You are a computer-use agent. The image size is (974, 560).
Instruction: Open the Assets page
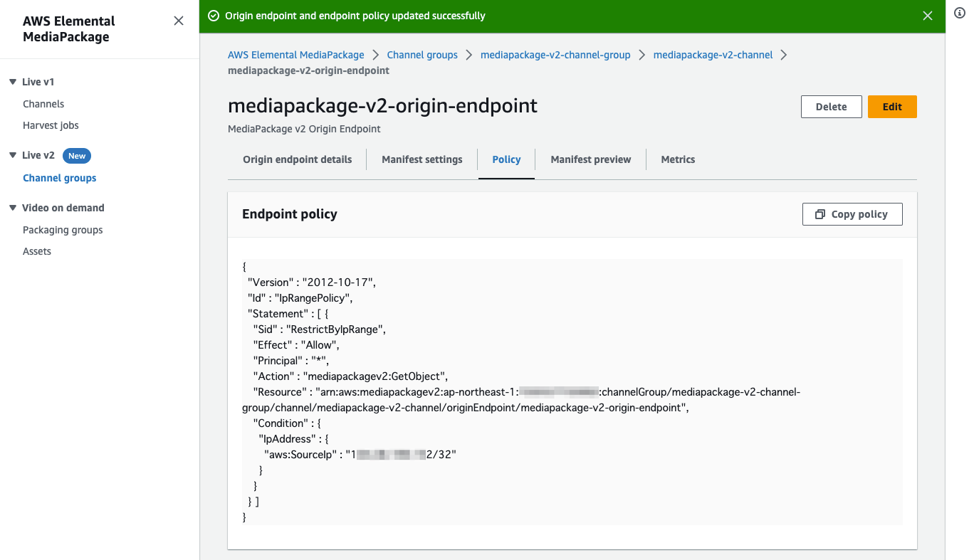[36, 250]
